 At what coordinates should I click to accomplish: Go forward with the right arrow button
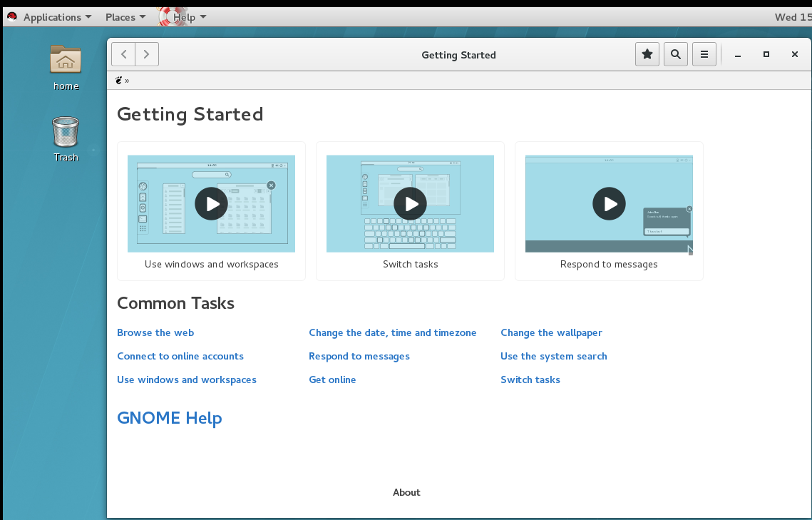click(147, 54)
